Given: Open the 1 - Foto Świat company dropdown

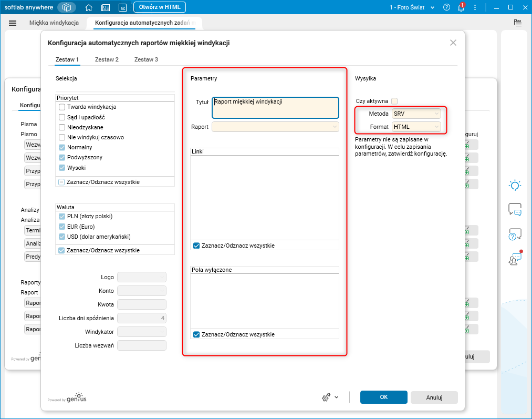Looking at the screenshot, I should coord(412,7).
